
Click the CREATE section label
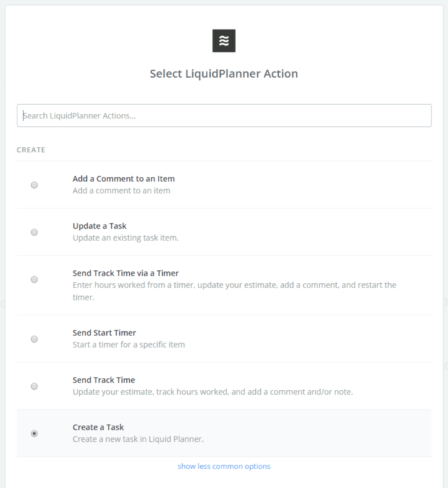[x=31, y=150]
